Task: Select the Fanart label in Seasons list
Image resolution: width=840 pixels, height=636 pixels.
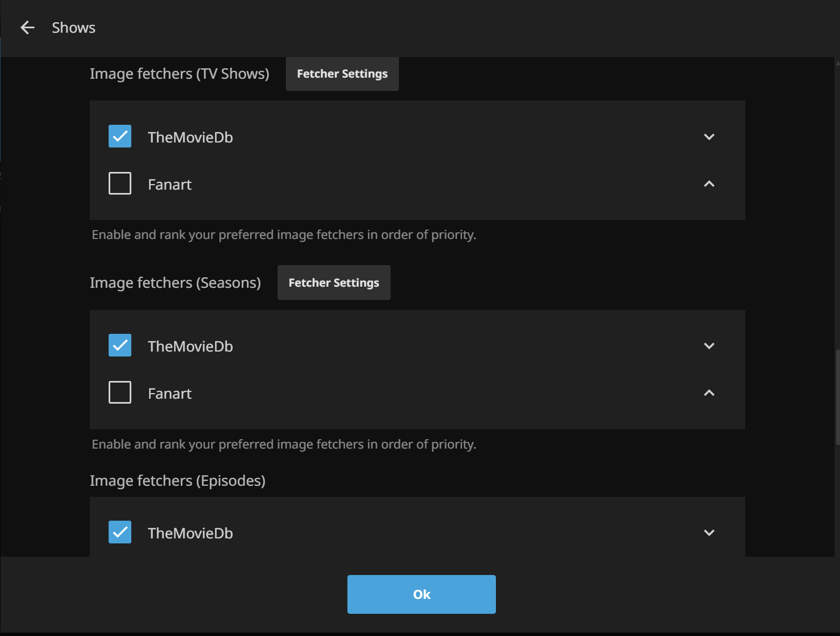Action: pos(170,394)
